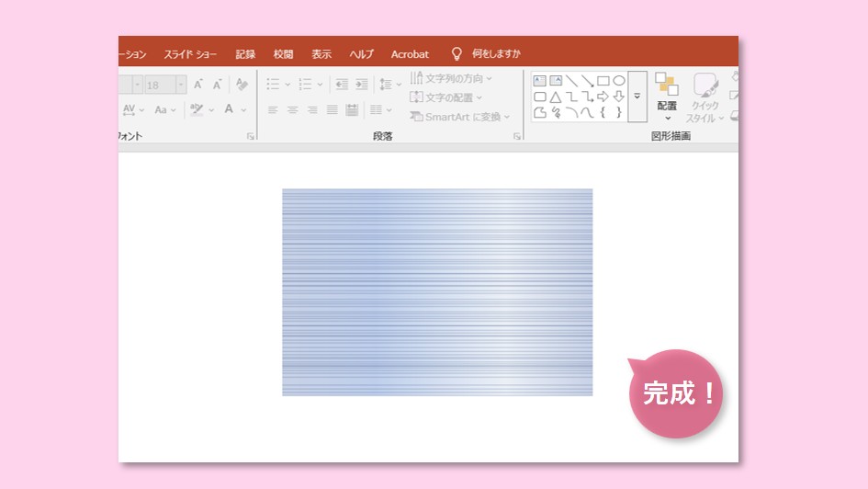Switch to the 校閲 tab
The width and height of the screenshot is (868, 489).
point(283,54)
